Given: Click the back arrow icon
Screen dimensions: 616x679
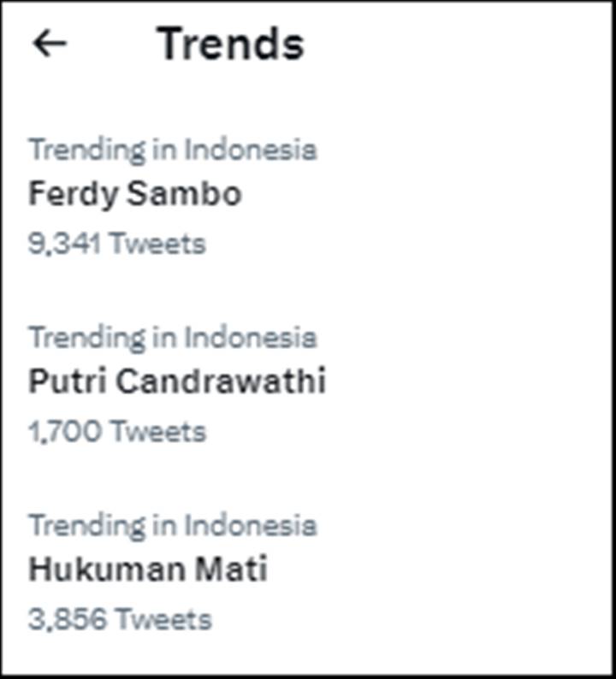Looking at the screenshot, I should pos(50,44).
